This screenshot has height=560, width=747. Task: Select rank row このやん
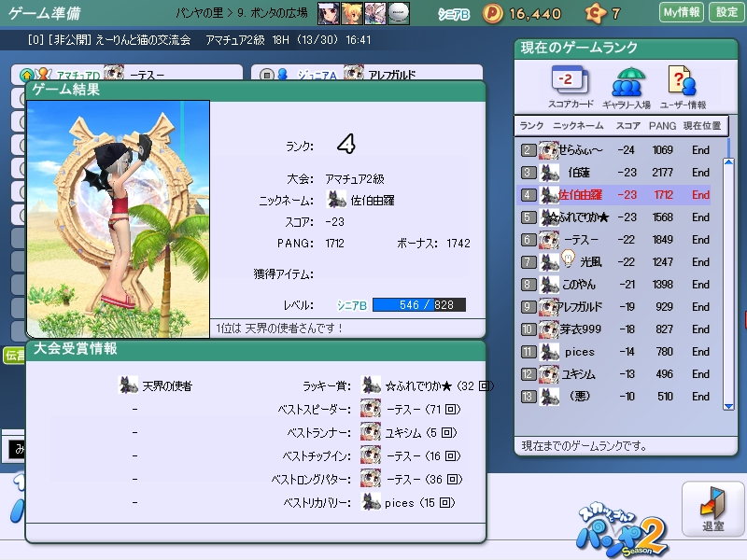tap(613, 285)
